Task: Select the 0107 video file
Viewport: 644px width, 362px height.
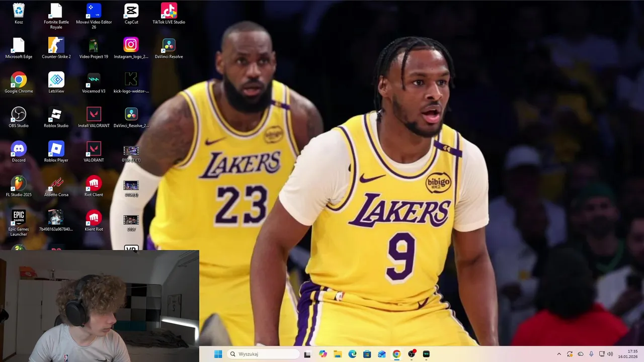Action: [131, 223]
